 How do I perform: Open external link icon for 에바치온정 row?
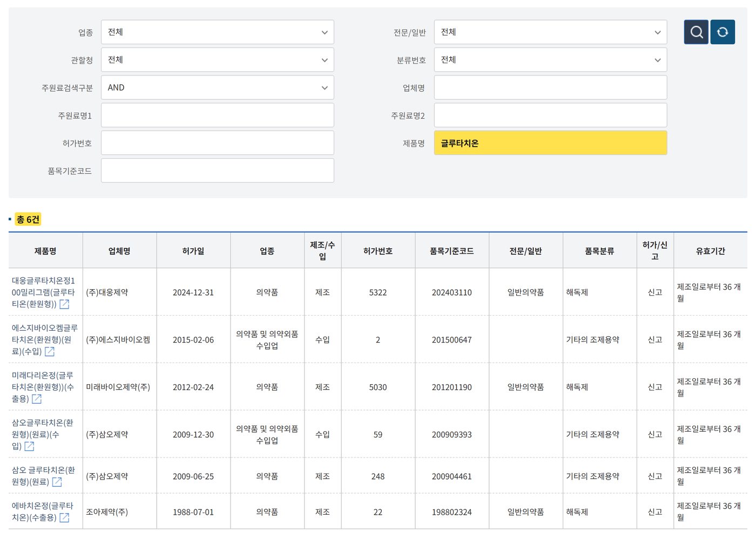(x=64, y=518)
